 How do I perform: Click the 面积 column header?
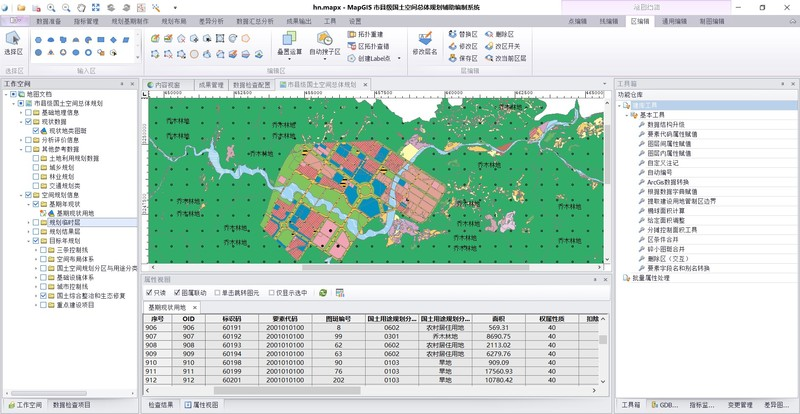(498, 319)
